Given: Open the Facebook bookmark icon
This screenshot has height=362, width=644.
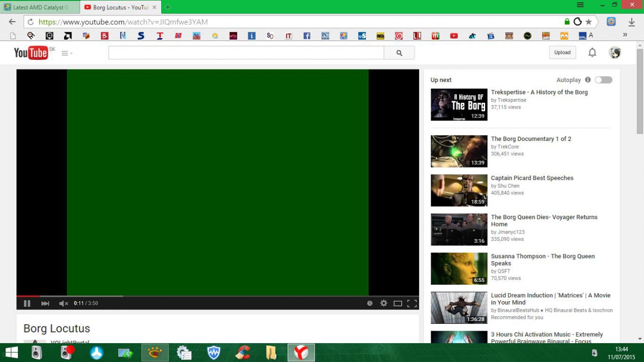Looking at the screenshot, I should point(307,36).
